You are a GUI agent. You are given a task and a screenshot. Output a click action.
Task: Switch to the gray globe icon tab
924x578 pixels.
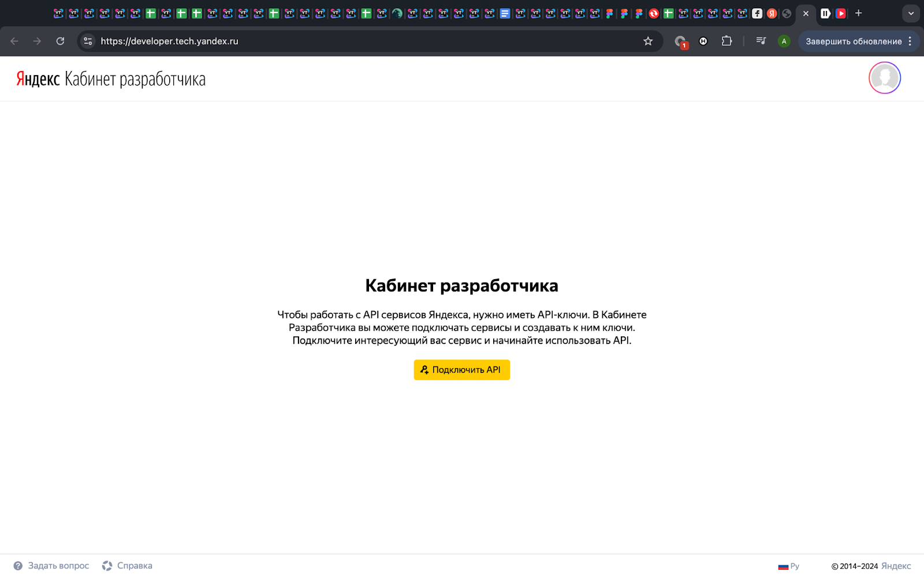tap(787, 13)
